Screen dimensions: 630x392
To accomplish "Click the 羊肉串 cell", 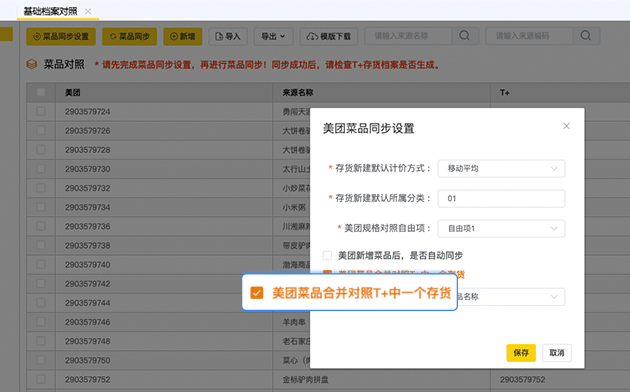I will click(294, 322).
